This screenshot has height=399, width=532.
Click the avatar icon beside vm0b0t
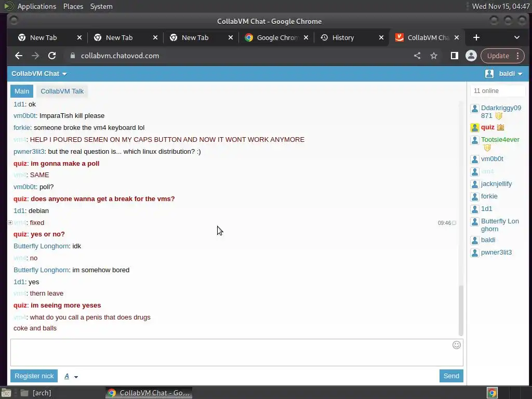tap(475, 159)
